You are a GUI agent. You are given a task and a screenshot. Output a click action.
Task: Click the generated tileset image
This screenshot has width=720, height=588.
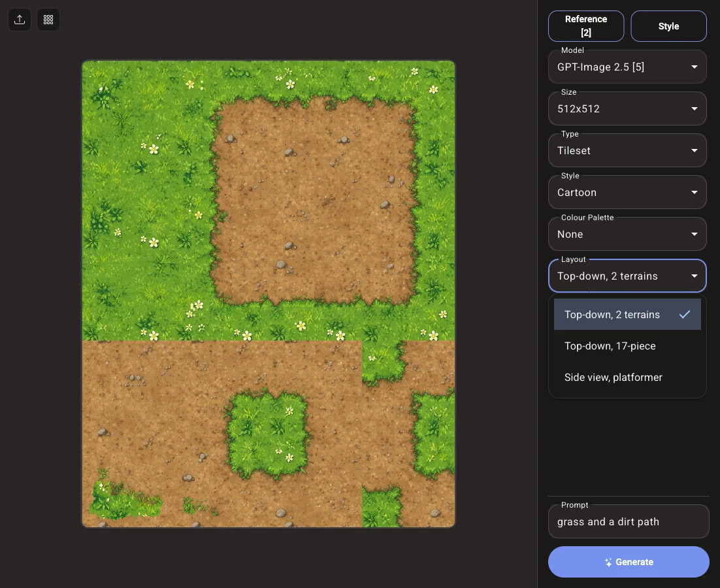(269, 294)
